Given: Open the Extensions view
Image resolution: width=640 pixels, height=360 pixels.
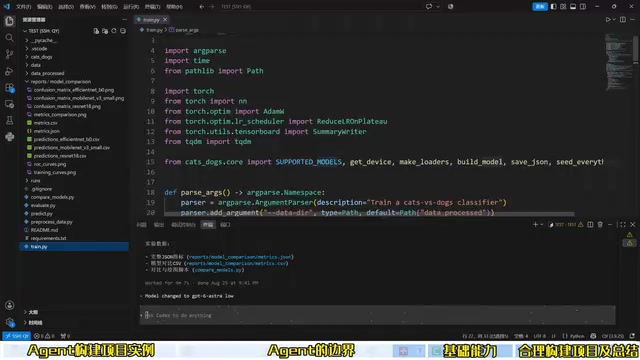Looking at the screenshot, I should click(x=9, y=87).
